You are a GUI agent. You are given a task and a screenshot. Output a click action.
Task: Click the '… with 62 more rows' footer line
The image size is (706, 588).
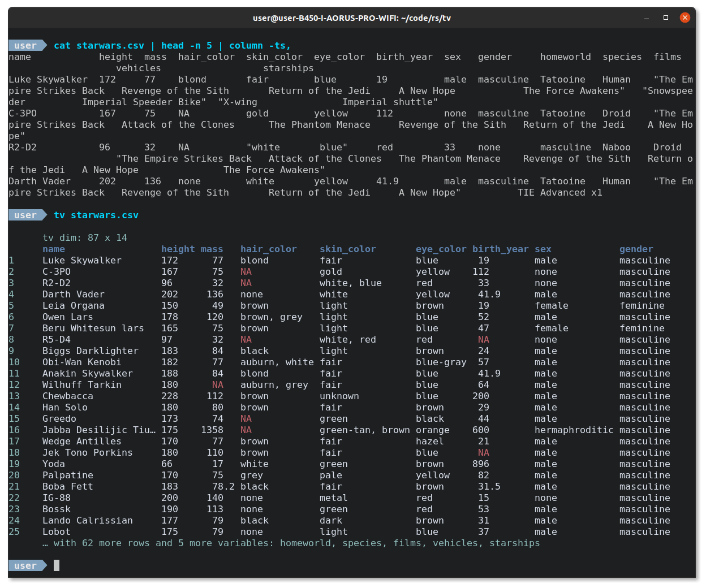291,543
